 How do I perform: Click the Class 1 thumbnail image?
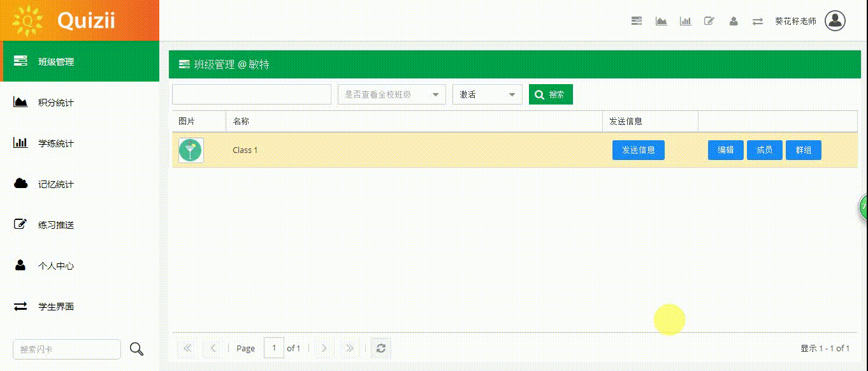(x=191, y=150)
